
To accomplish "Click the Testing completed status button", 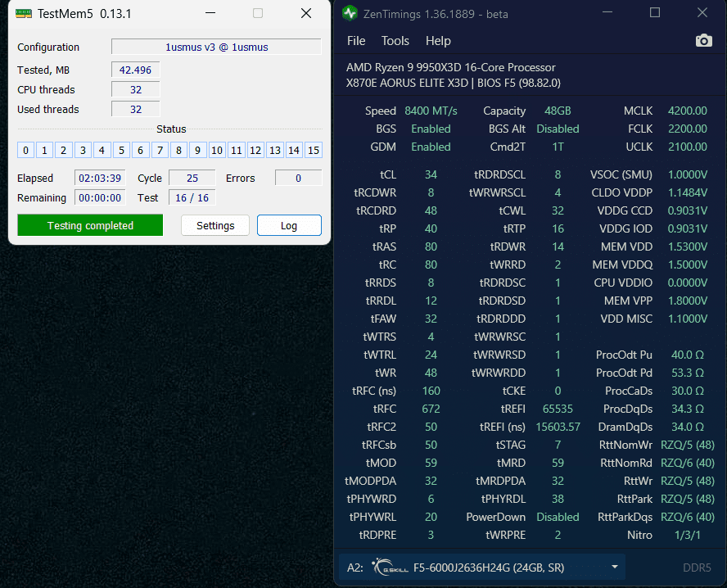I will point(90,225).
